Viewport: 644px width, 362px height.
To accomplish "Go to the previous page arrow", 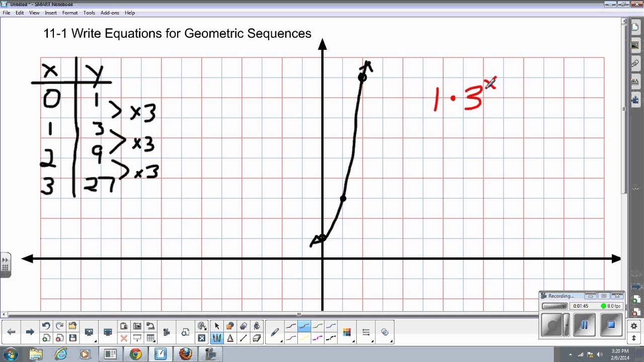I will (x=11, y=332).
